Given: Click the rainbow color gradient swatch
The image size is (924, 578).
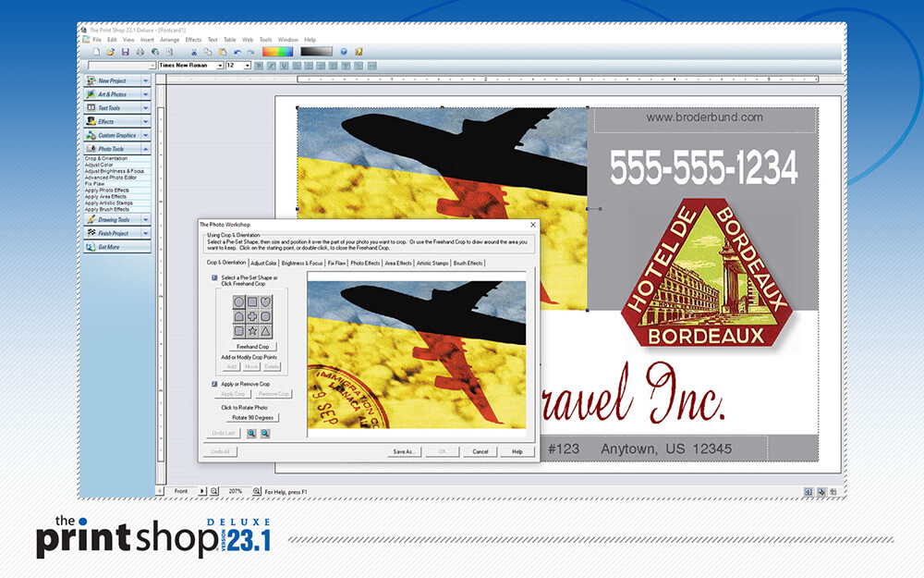Looking at the screenshot, I should tap(277, 52).
